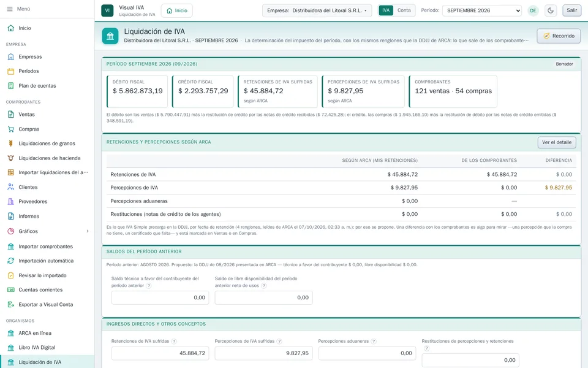Click the Comprobantes 121 ventas card

point(453,91)
